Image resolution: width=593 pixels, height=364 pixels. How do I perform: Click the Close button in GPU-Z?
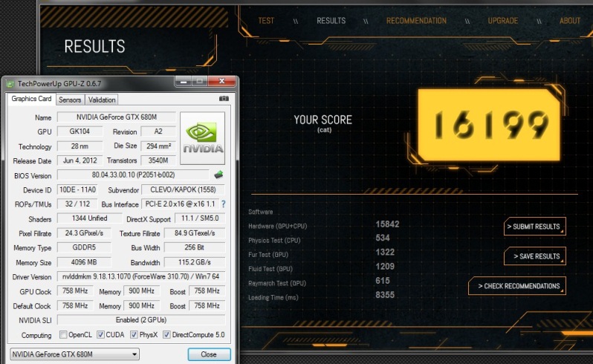pyautogui.click(x=209, y=354)
